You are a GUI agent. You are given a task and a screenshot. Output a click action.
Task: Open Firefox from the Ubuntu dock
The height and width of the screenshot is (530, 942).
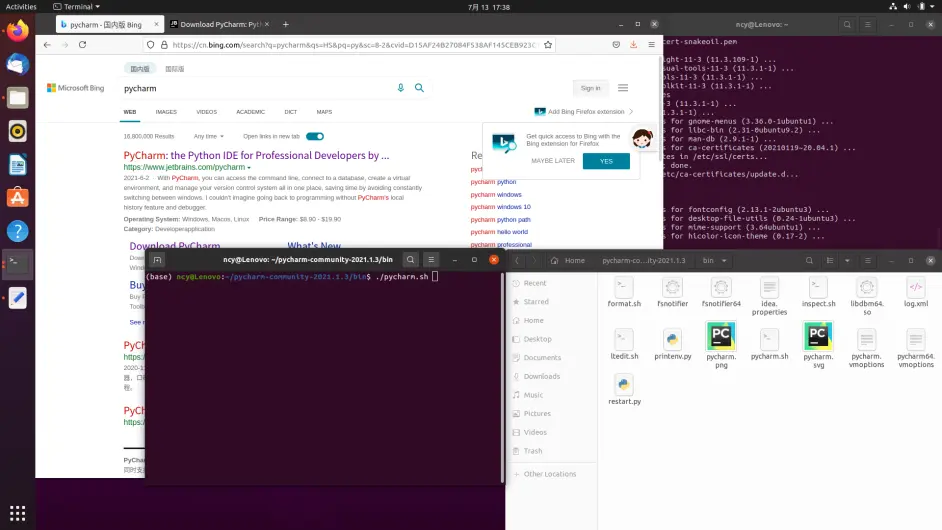pyautogui.click(x=17, y=31)
